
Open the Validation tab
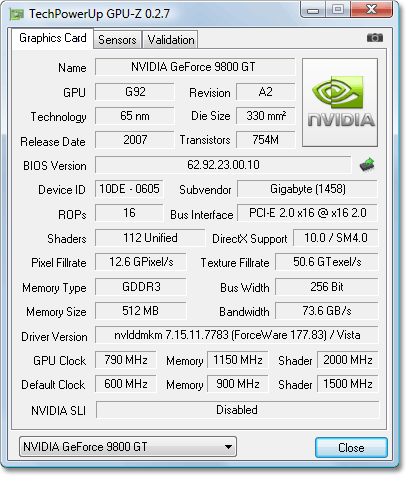(171, 40)
